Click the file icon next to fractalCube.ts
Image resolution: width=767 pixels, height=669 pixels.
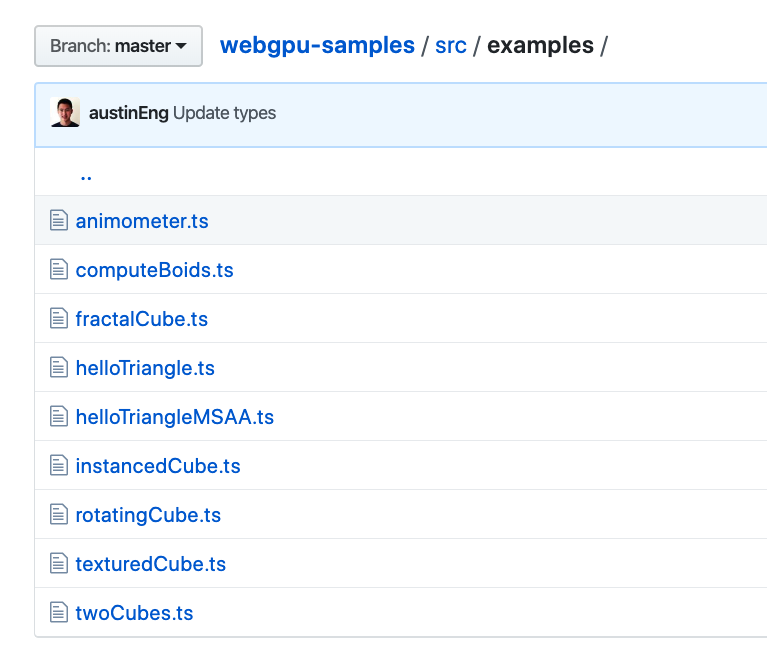click(x=58, y=319)
